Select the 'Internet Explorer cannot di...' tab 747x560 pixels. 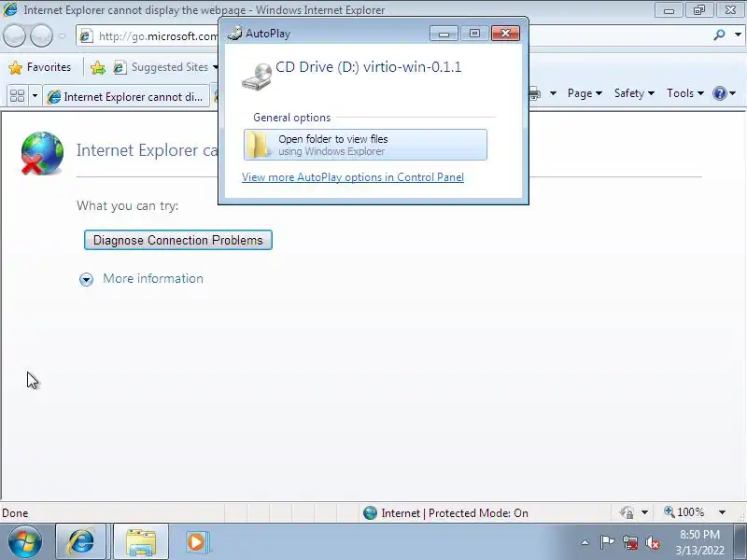tap(126, 96)
